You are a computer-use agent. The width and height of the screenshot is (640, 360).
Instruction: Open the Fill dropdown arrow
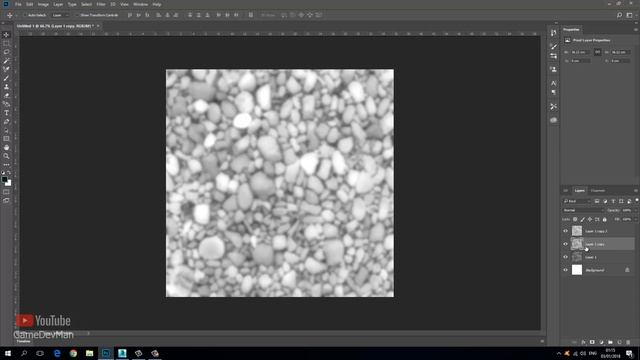(x=636, y=220)
